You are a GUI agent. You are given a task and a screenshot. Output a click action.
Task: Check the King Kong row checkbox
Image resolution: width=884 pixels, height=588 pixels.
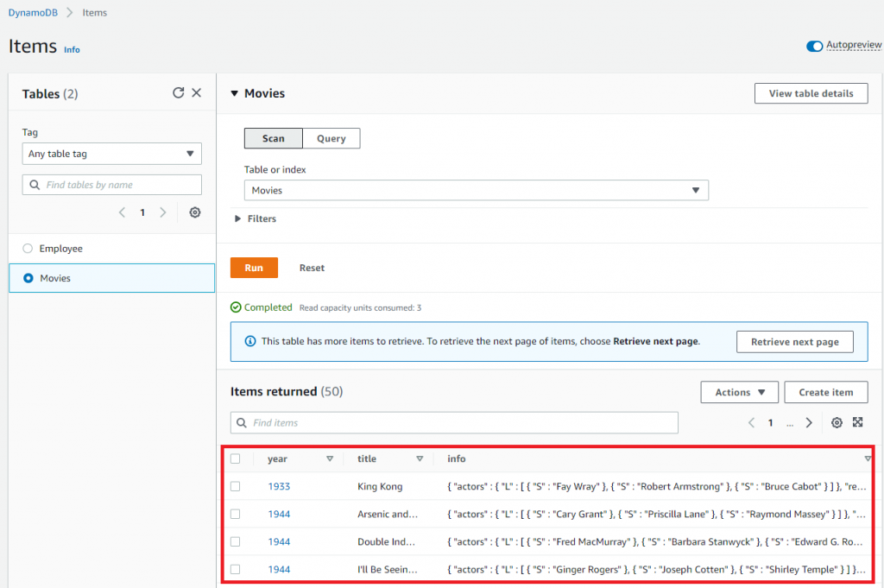(x=235, y=486)
